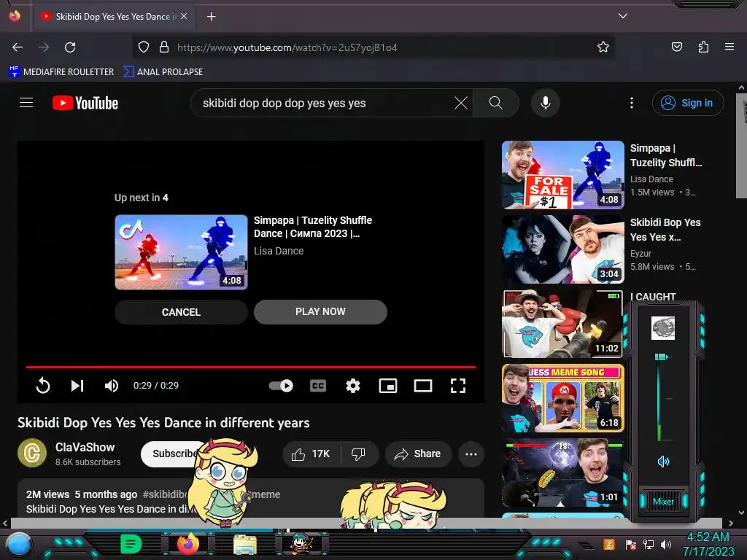Toggle the autoplay switch
747x560 pixels.
(281, 385)
